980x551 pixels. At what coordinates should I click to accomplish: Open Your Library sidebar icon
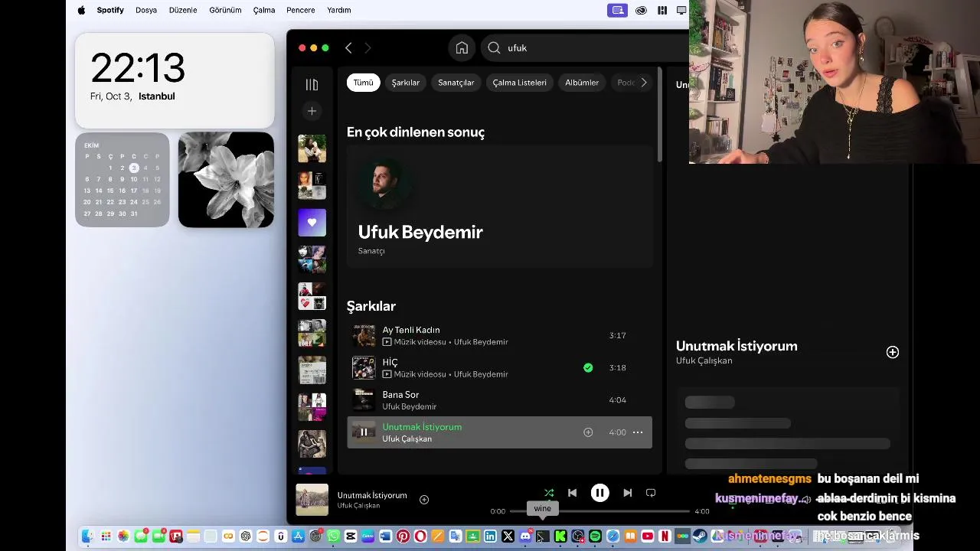[x=312, y=84]
